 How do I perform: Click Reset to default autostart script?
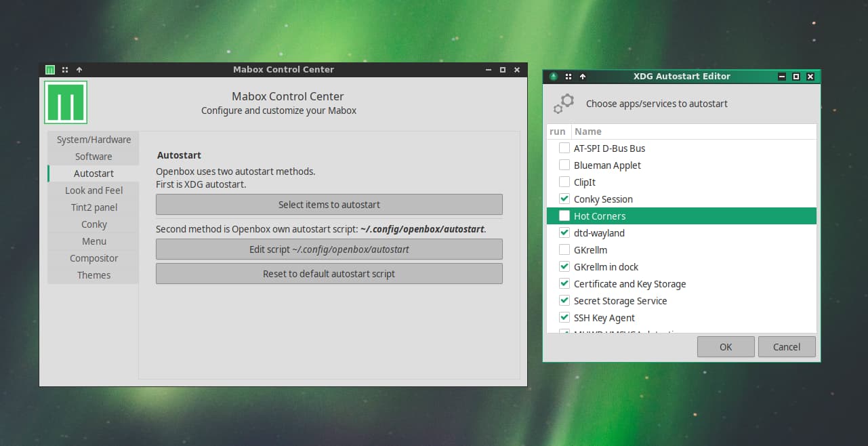point(329,274)
